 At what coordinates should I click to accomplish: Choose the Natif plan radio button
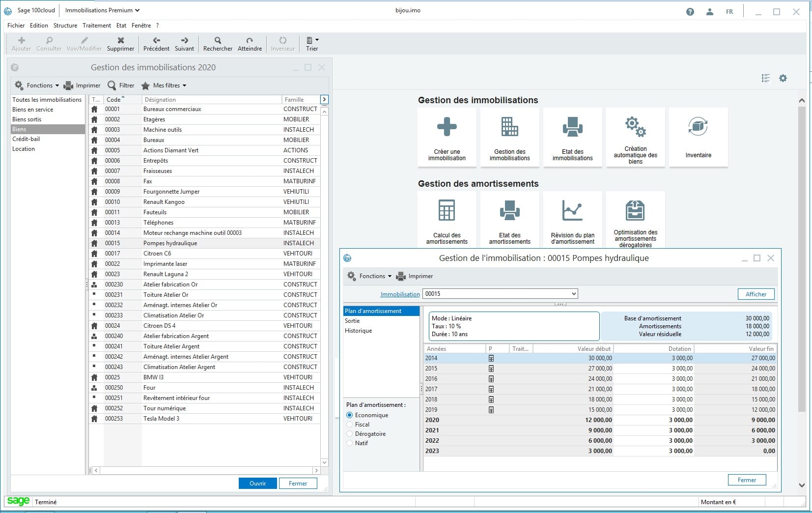click(x=350, y=443)
